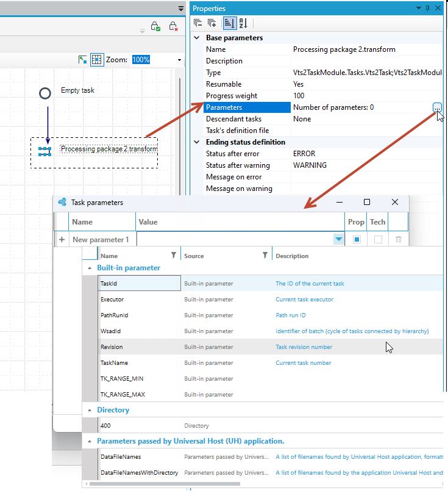This screenshot has height=493, width=448.
Task: Select the Processing package 2.transform node icon
Action: [x=44, y=151]
